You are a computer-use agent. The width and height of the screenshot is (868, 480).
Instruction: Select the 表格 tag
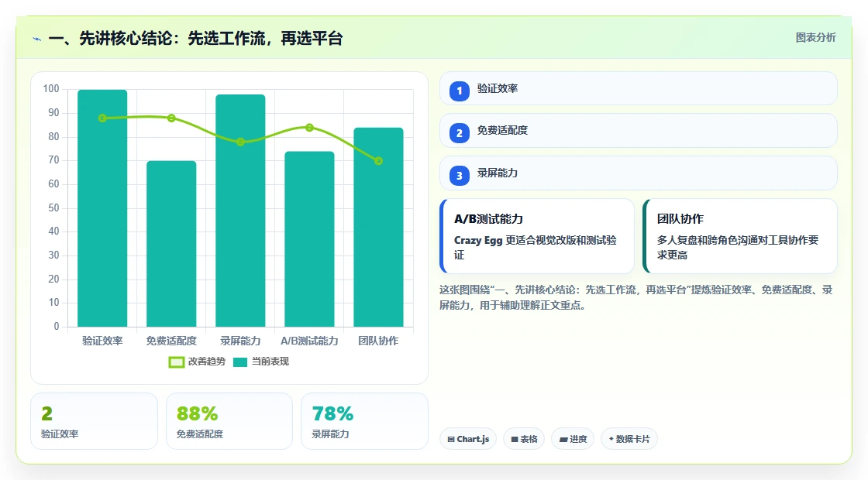tap(524, 439)
